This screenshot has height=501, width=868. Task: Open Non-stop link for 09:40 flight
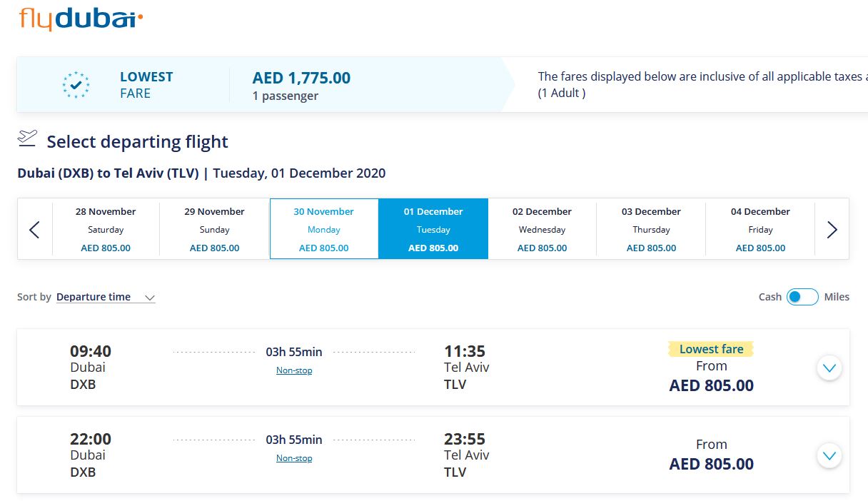[294, 370]
